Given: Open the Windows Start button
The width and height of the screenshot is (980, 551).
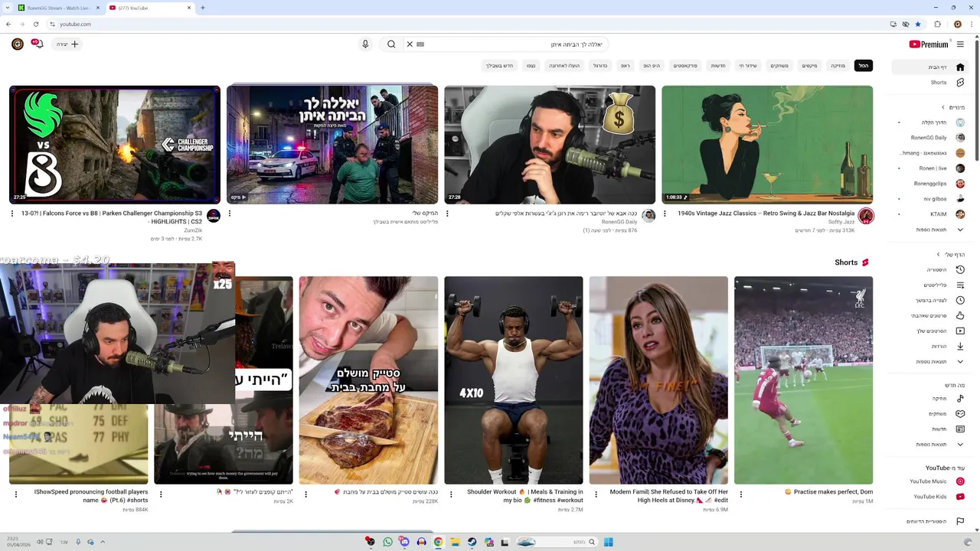Looking at the screenshot, I should point(609,542).
